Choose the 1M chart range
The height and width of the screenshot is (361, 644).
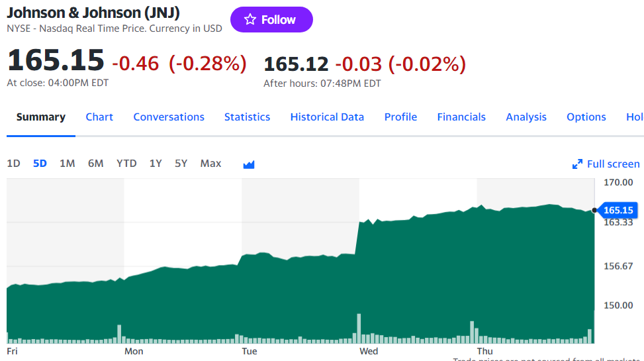(68, 164)
